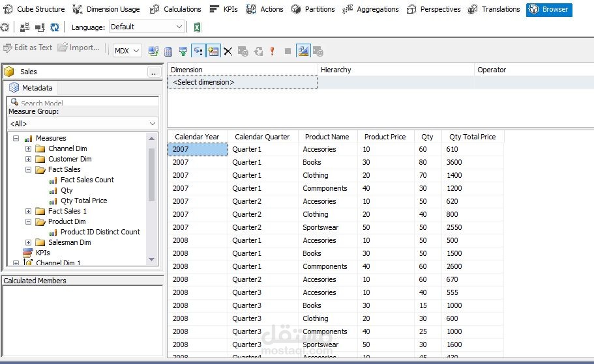Click the Show Empty Cells icon
The image size is (594, 364).
pos(183,51)
